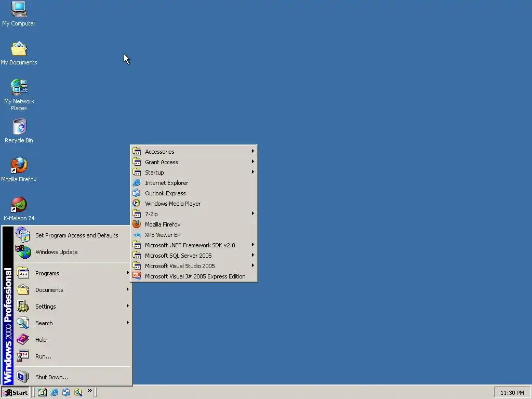Select the Recycle Bin icon
The width and height of the screenshot is (532, 399).
[x=19, y=131]
